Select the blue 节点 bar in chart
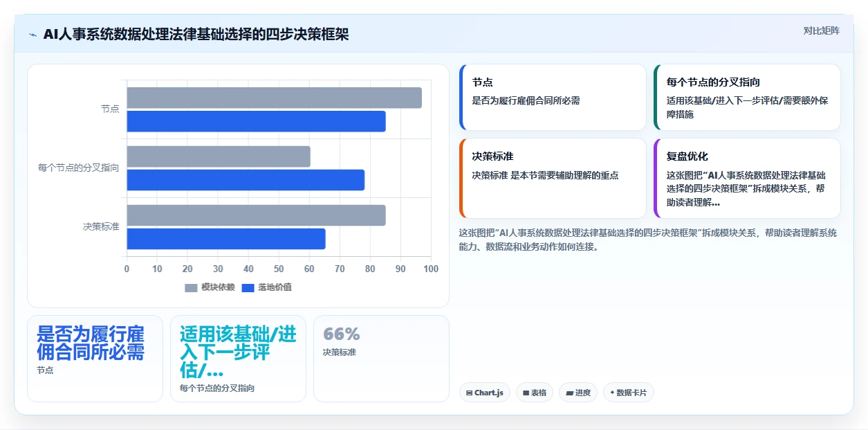 point(256,121)
